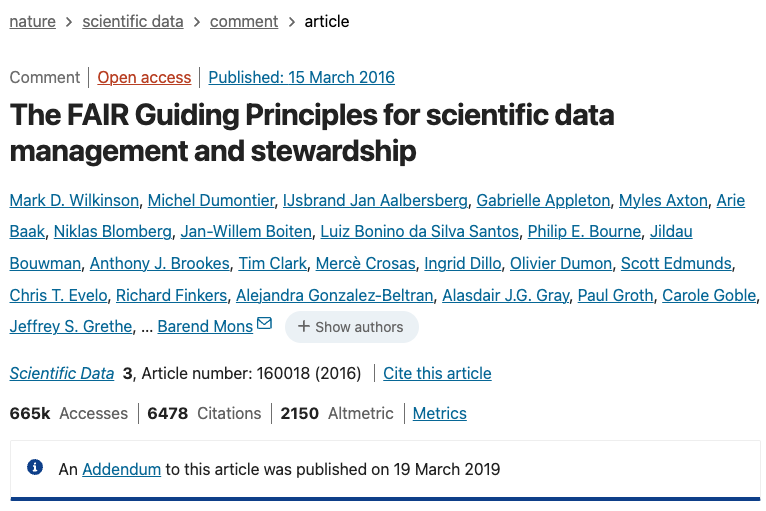This screenshot has height=511, width=766.
Task: Select author Gabrielle Appleton
Action: click(541, 200)
